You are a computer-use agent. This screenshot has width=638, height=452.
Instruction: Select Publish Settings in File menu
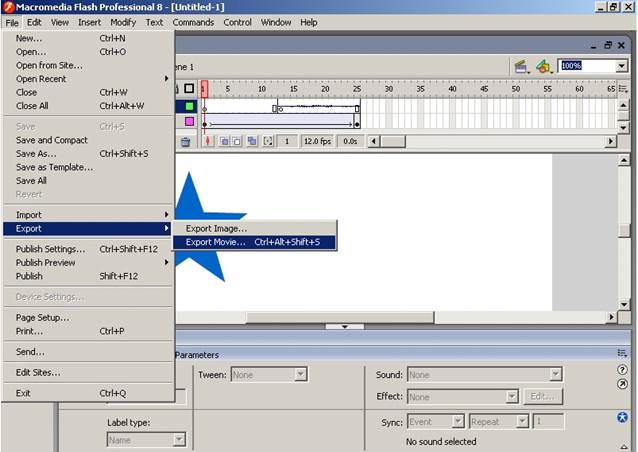tap(89, 249)
